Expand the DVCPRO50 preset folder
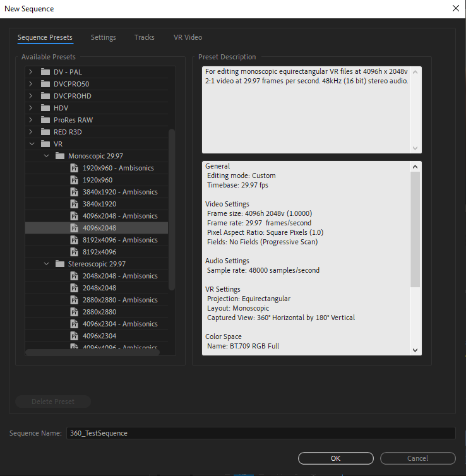Screen dimensions: 466x476 click(31, 84)
